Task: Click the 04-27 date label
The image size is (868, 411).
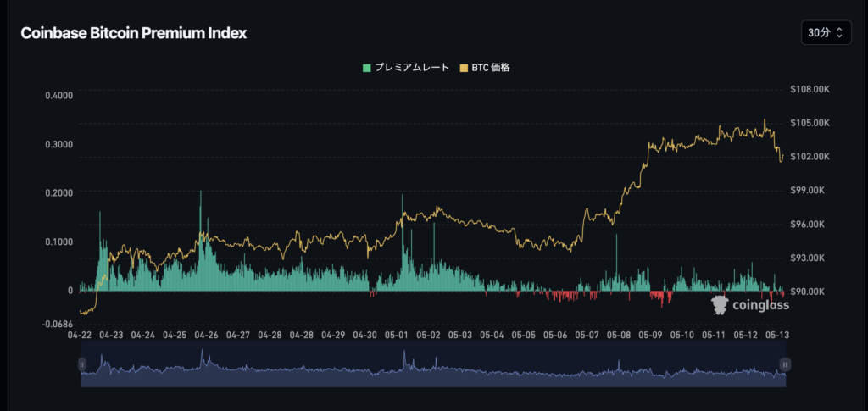Action: pyautogui.click(x=238, y=335)
